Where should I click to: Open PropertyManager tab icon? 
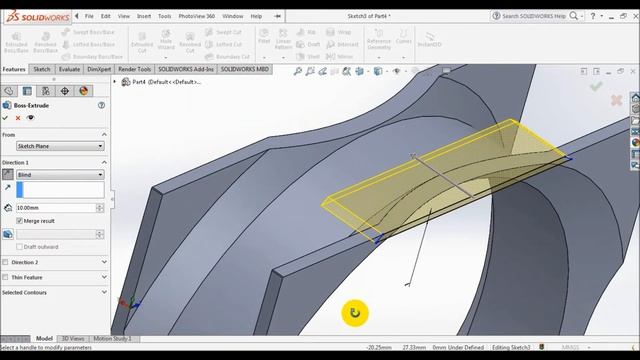(27, 91)
